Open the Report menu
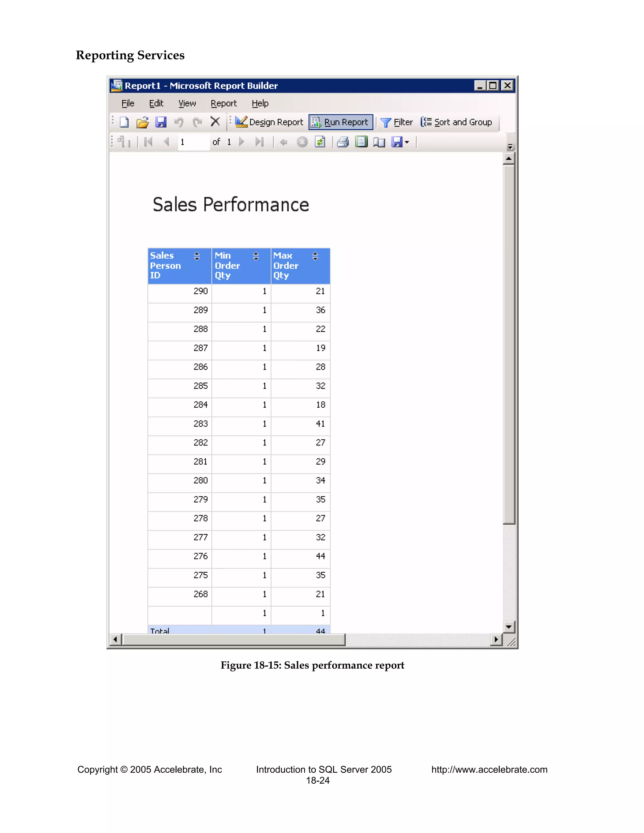 [x=224, y=103]
